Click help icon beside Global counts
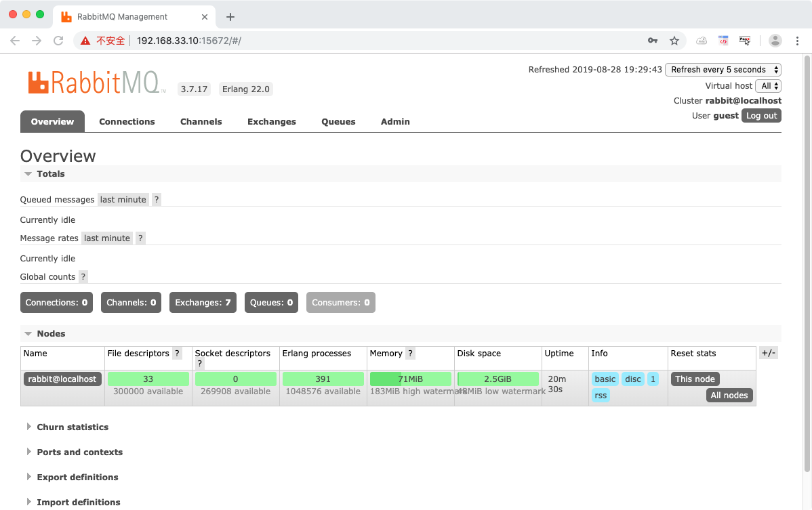 (x=83, y=277)
